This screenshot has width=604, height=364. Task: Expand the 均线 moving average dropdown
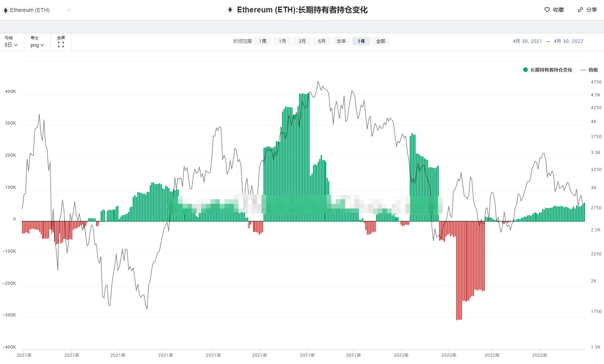tap(11, 45)
